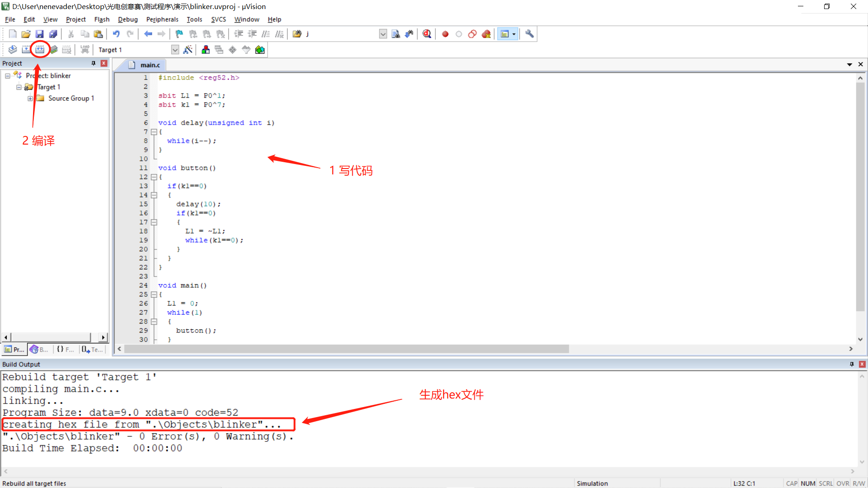Screen dimensions: 868x488
Task: Click the Rebuild all target files icon
Action: pos(40,50)
